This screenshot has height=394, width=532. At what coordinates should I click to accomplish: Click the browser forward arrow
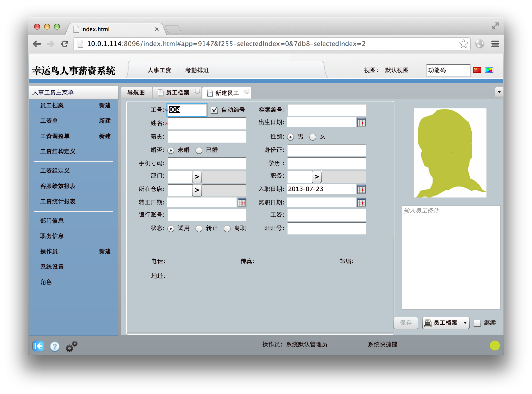coord(51,44)
